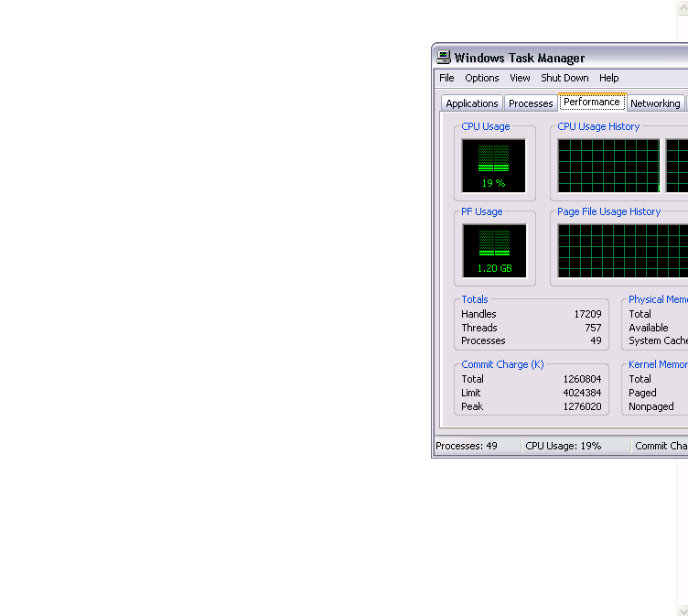The height and width of the screenshot is (616, 688).
Task: Switch to the Applications tab
Action: 472,103
